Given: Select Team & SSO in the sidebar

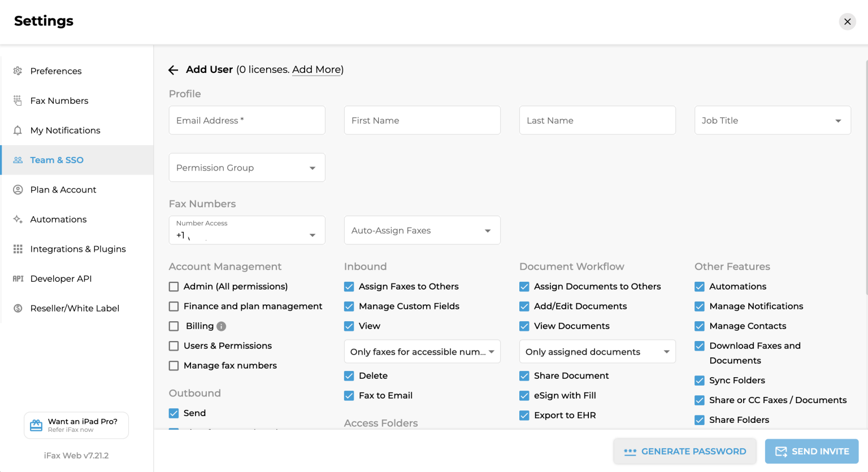Looking at the screenshot, I should [x=57, y=160].
